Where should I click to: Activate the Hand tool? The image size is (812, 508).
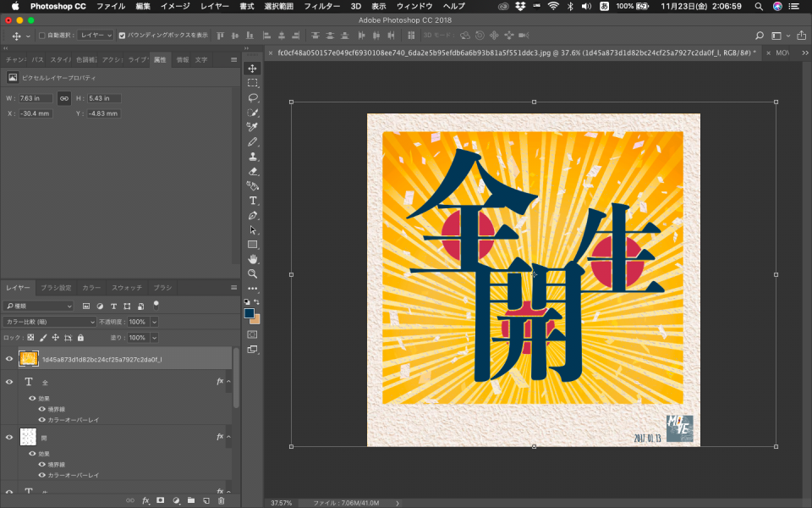[252, 259]
